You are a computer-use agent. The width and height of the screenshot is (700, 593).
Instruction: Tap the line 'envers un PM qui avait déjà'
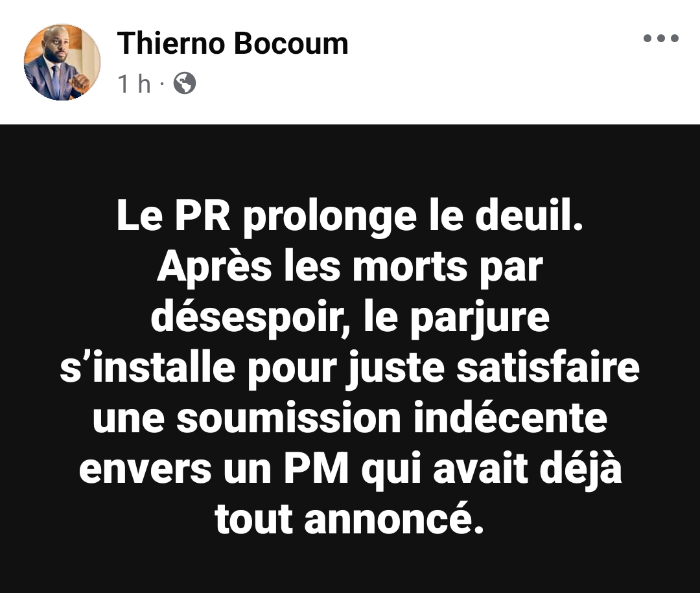coord(350,470)
